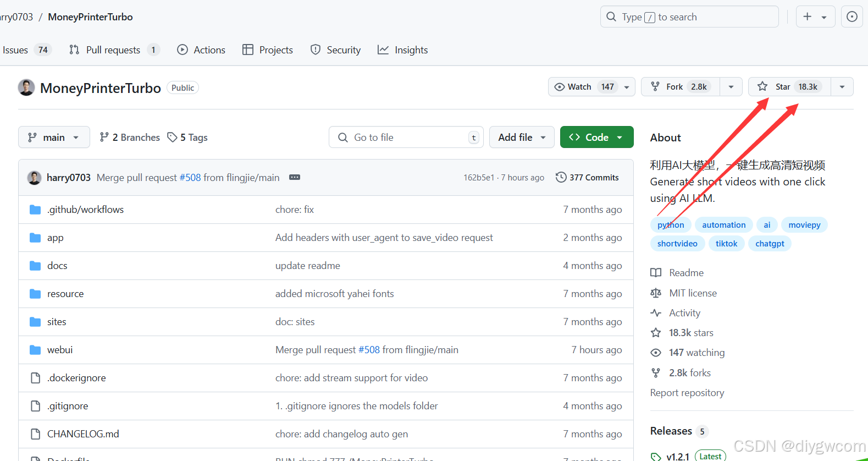Open 'chore: add changelog auto gen' commit

342,434
